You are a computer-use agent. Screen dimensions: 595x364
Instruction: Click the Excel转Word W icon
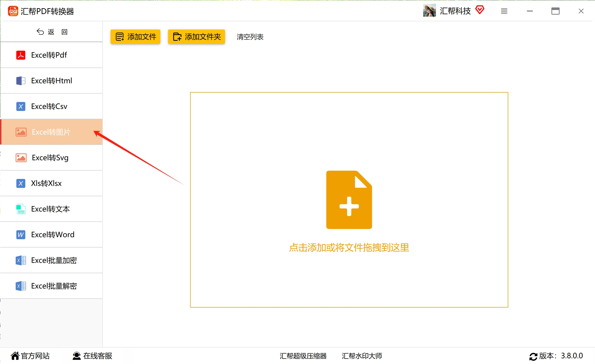(x=21, y=235)
